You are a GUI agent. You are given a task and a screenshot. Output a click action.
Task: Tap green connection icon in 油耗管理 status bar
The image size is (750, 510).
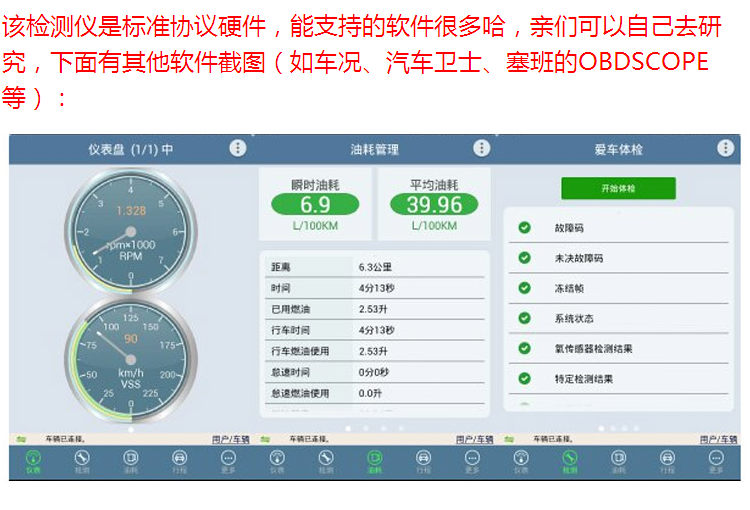coord(265,439)
